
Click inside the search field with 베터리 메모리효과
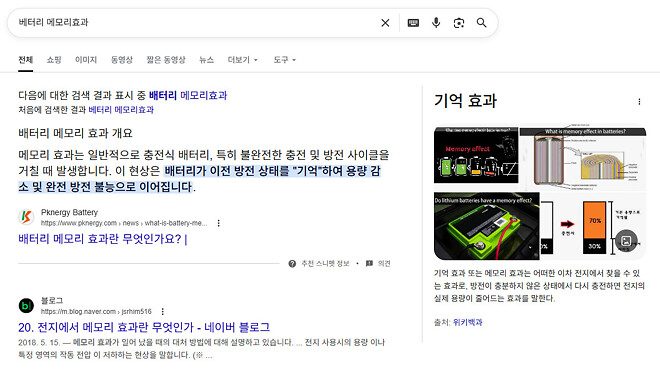pos(194,23)
